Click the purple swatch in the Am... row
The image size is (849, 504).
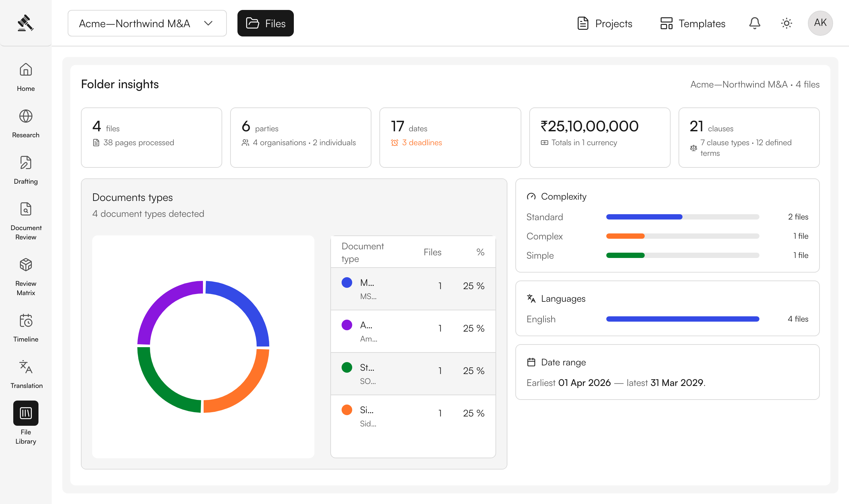pyautogui.click(x=347, y=325)
